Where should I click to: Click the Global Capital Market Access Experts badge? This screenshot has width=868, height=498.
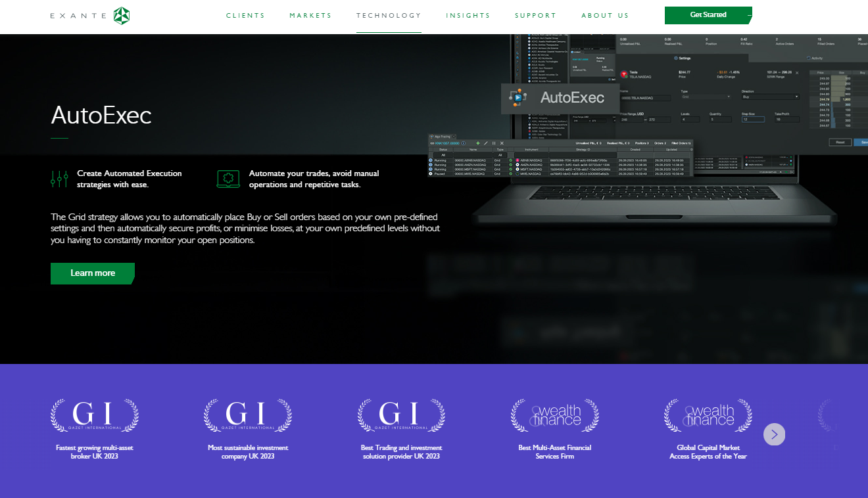click(708, 415)
